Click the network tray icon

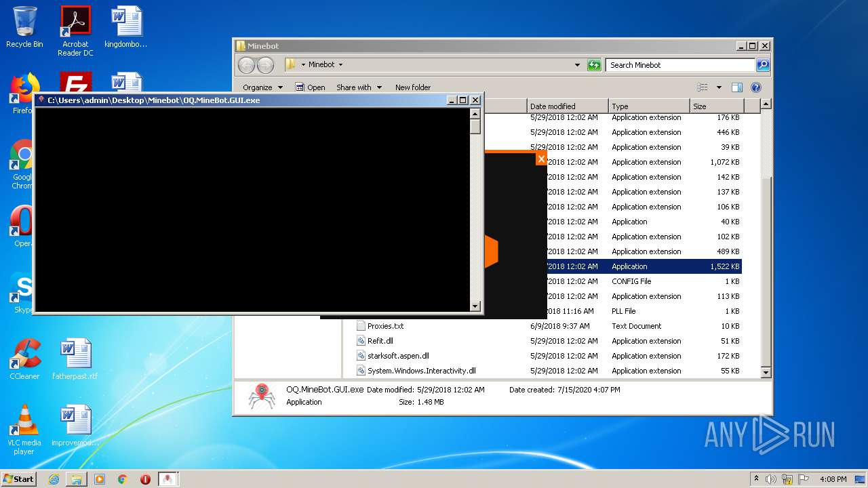(x=787, y=479)
